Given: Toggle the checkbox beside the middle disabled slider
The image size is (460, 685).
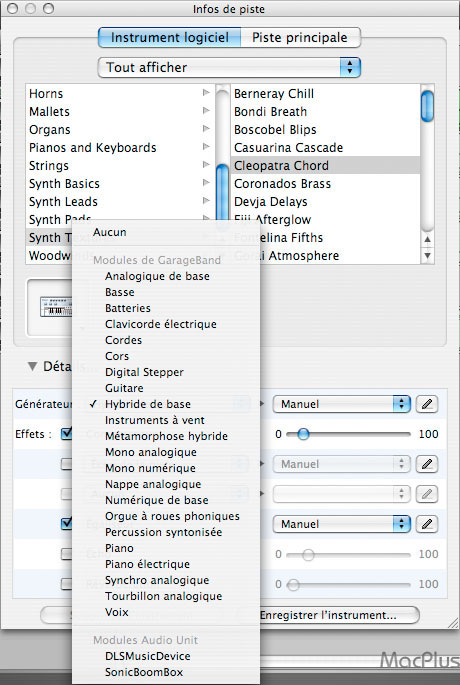Looking at the screenshot, I should tap(67, 554).
